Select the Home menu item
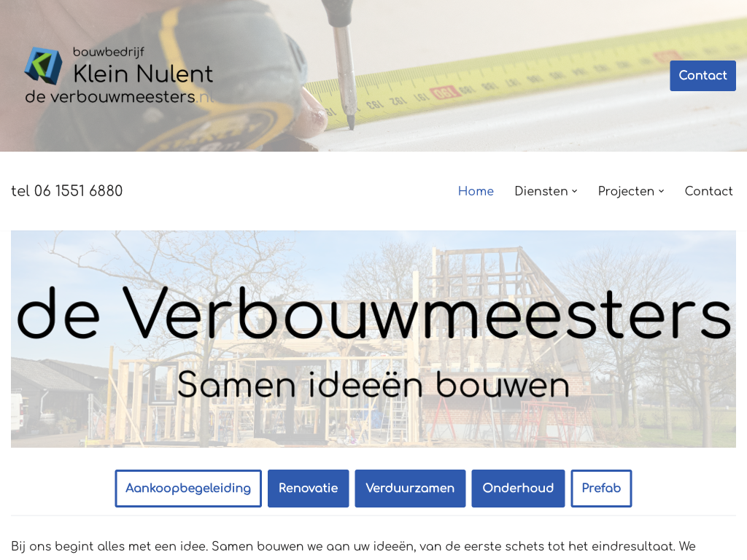This screenshot has width=747, height=560. tap(476, 191)
